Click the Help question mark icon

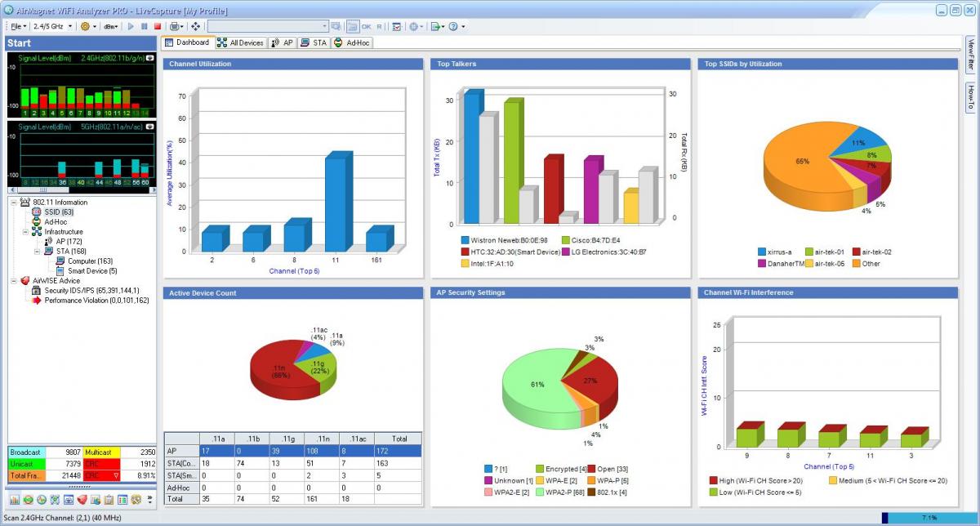pyautogui.click(x=453, y=26)
